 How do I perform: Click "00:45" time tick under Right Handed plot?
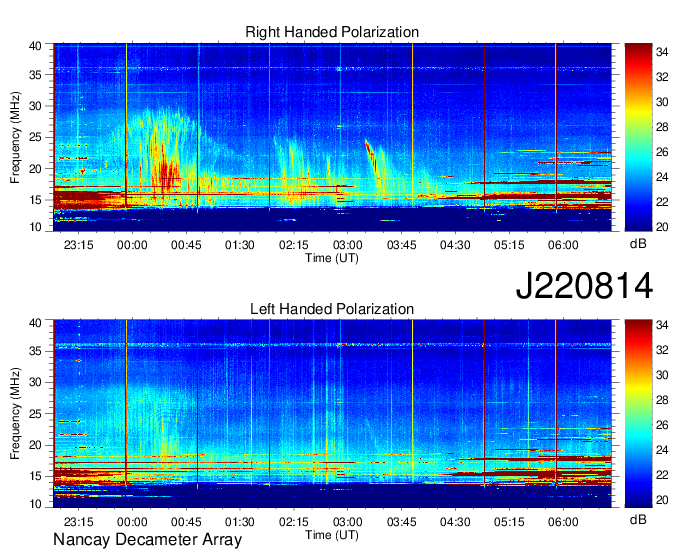click(x=186, y=245)
